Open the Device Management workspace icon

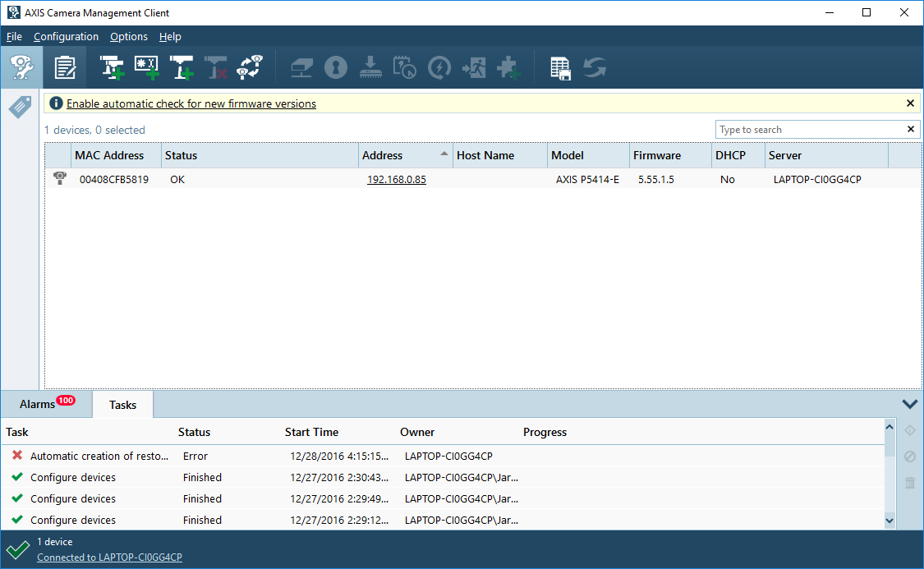click(22, 67)
